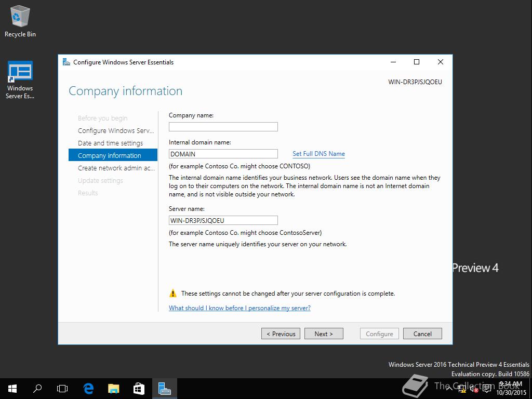Maximize the Configure Windows Server Essentials window
The image size is (532, 399).
click(417, 62)
